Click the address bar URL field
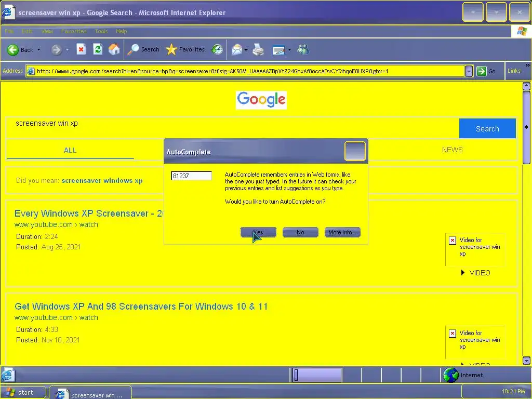Screen dimensions: 532x399 (x=245, y=71)
